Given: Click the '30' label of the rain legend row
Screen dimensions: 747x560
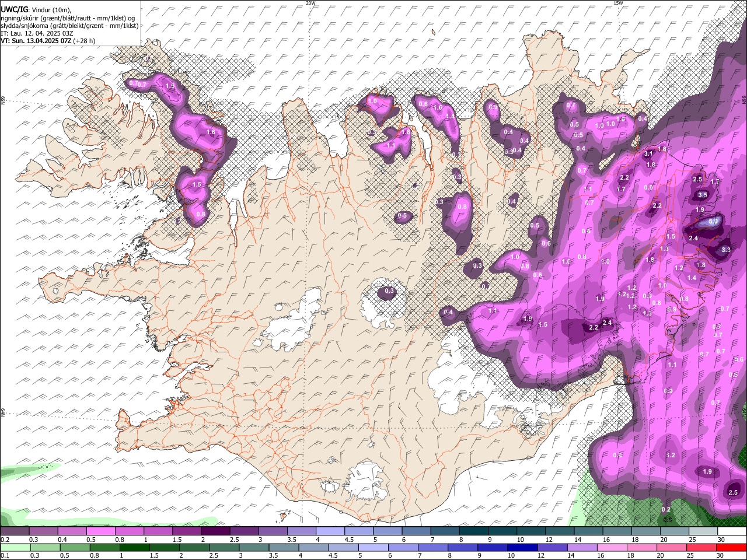Looking at the screenshot, I should 721,555.
